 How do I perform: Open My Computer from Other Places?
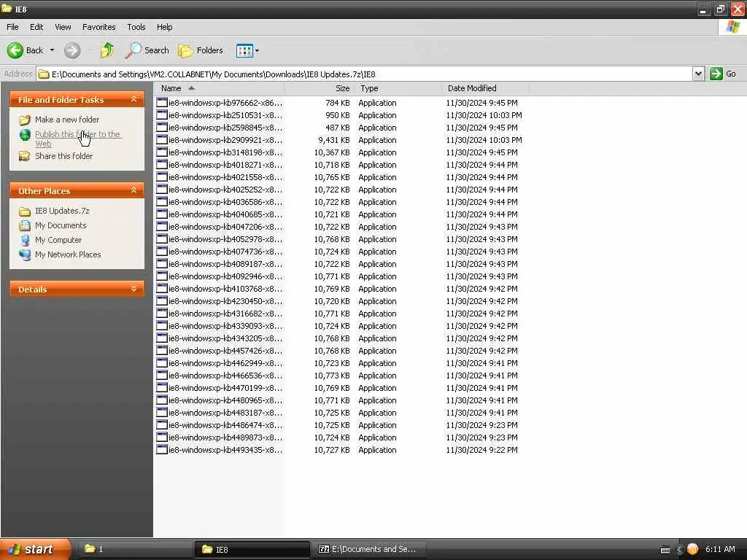[58, 240]
